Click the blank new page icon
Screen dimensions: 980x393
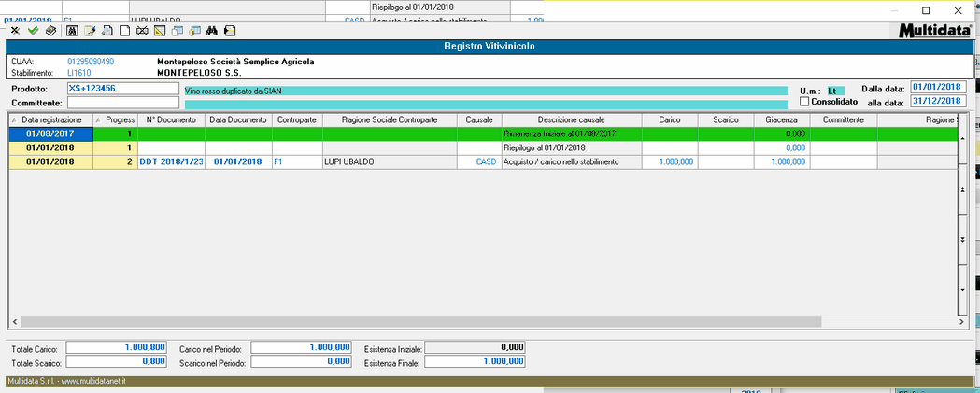pos(124,31)
